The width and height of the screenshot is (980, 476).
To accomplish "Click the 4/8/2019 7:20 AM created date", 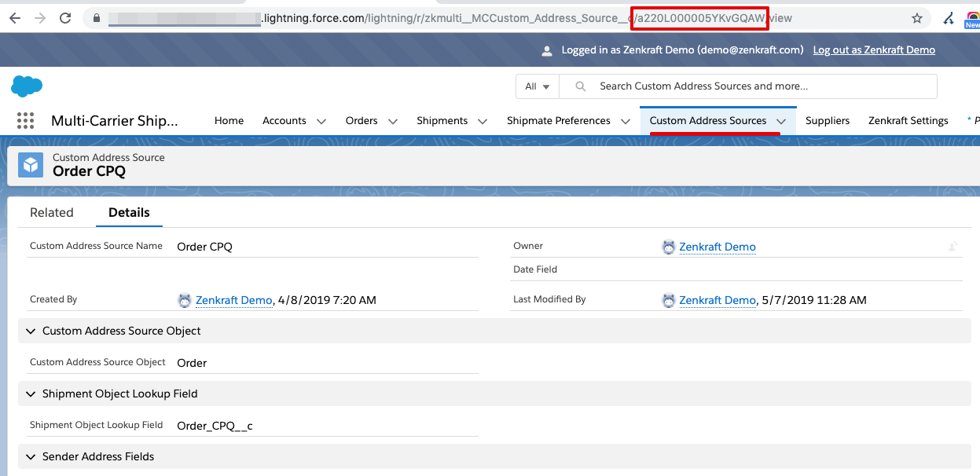I will 326,300.
